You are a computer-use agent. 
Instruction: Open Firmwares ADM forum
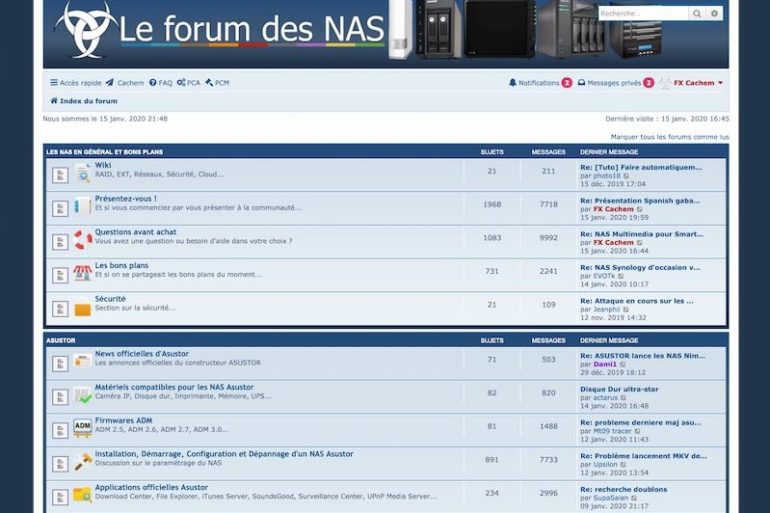(124, 421)
